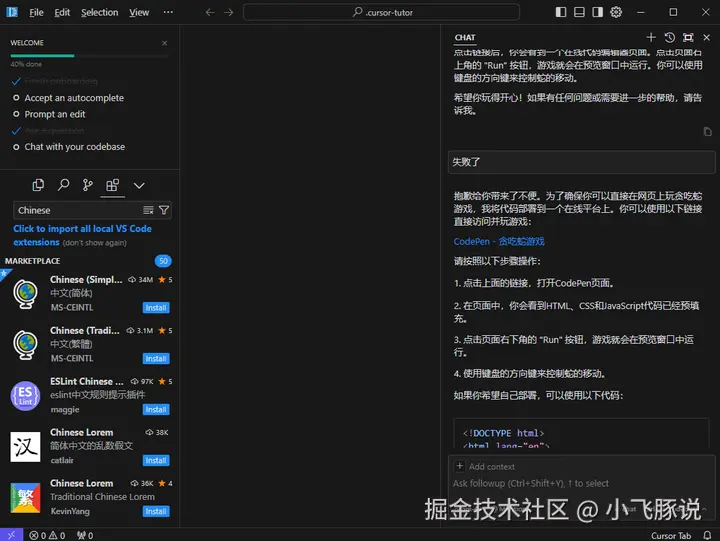The image size is (720, 541).
Task: Select the Extensions blocks icon
Action: click(x=112, y=185)
